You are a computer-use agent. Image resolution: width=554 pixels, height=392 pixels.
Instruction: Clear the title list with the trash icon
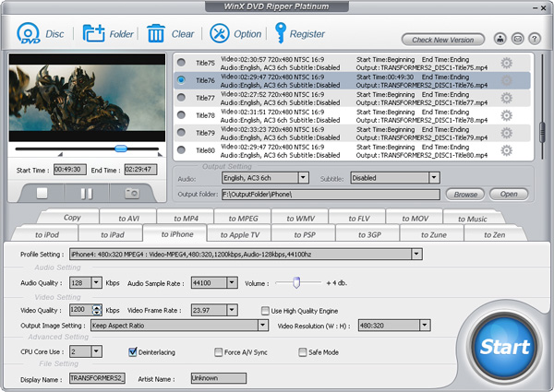click(x=156, y=33)
